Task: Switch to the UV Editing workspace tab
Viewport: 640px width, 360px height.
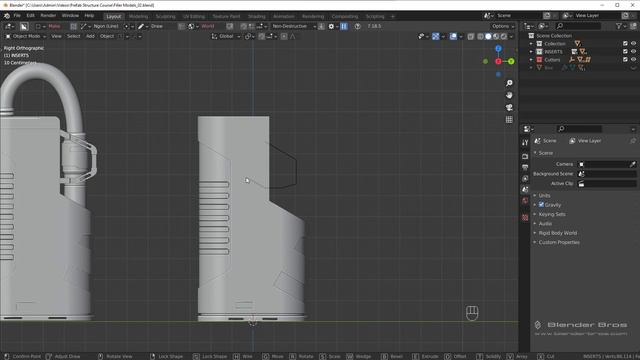Action: coord(193,16)
